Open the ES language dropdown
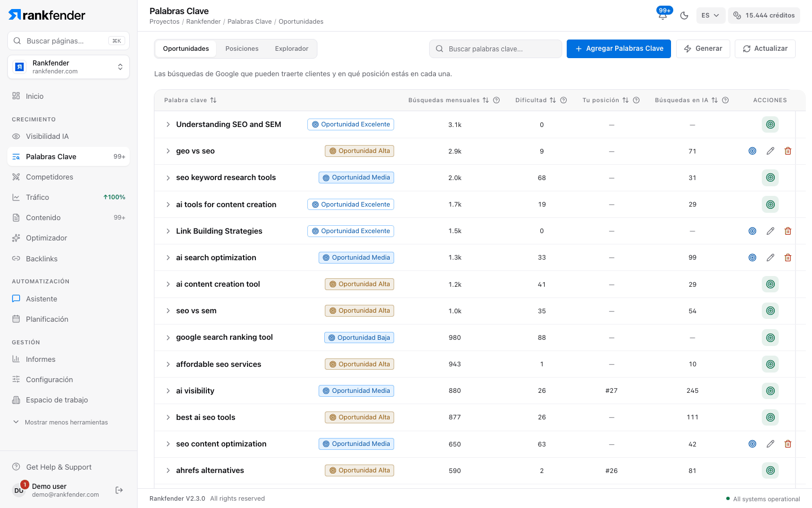Viewport: 812px width, 508px height. pos(710,15)
